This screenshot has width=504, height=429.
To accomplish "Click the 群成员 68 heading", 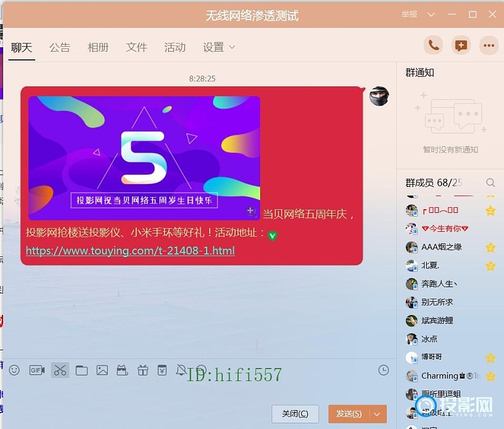I will pos(433,183).
